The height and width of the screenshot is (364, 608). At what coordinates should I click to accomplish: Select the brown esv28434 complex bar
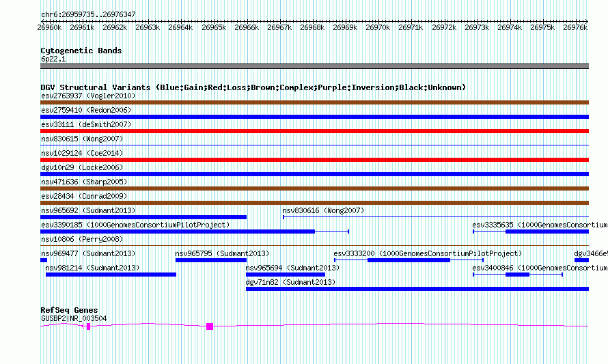(x=314, y=203)
